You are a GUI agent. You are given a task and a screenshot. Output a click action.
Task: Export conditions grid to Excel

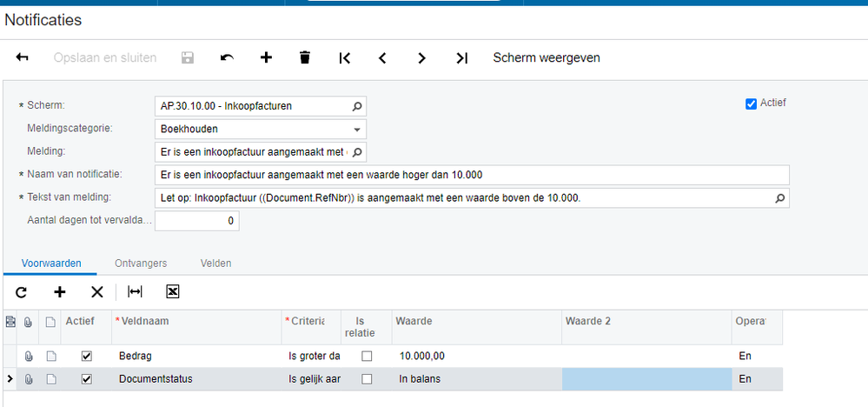click(x=173, y=292)
